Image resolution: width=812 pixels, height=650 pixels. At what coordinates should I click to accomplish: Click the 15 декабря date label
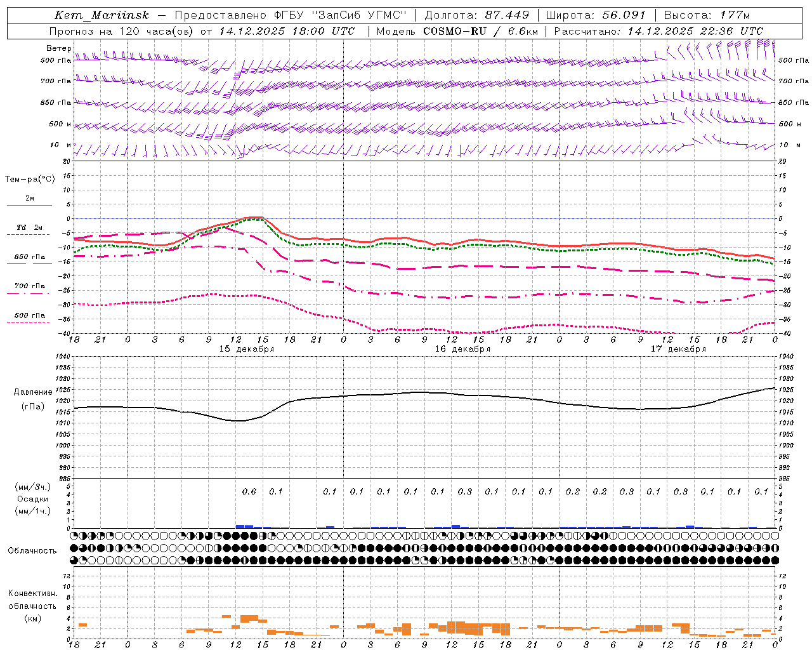pos(247,349)
